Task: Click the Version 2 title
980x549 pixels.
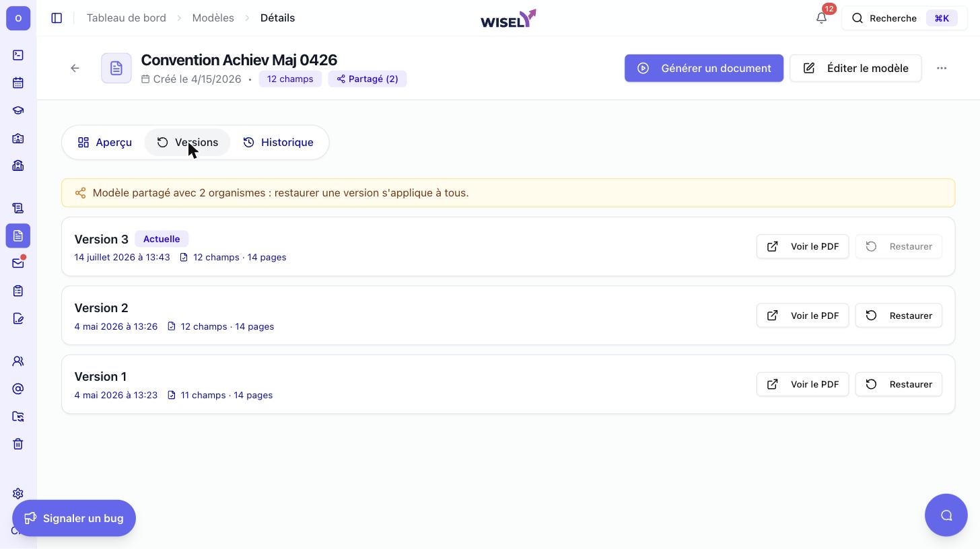Action: pos(101,308)
